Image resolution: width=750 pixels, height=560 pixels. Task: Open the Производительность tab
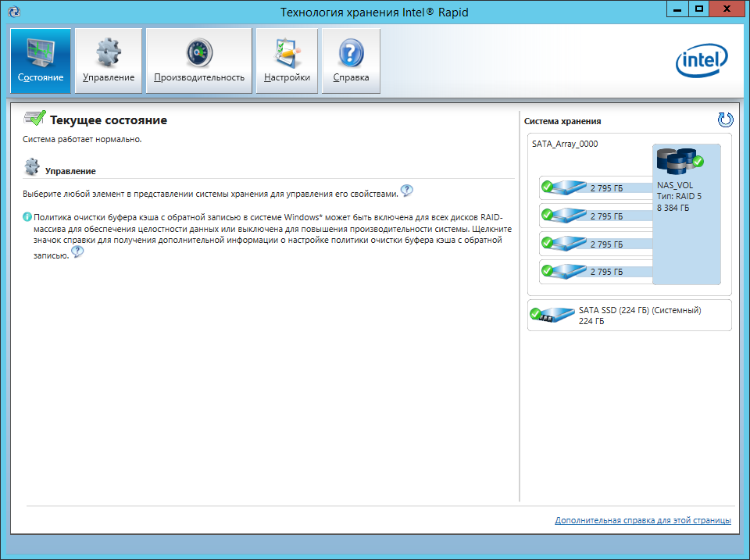pyautogui.click(x=199, y=61)
